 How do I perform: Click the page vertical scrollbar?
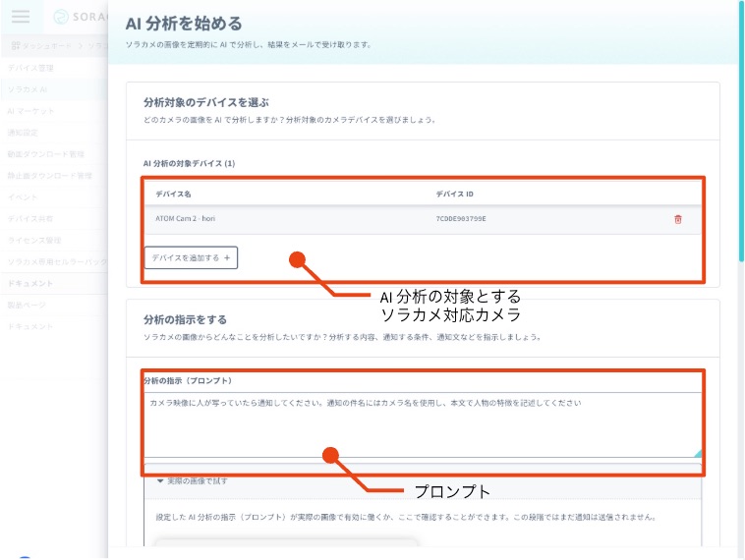[741, 131]
